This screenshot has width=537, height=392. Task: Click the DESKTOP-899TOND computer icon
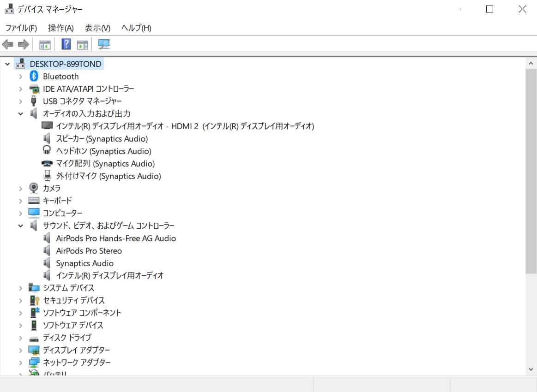pyautogui.click(x=21, y=63)
